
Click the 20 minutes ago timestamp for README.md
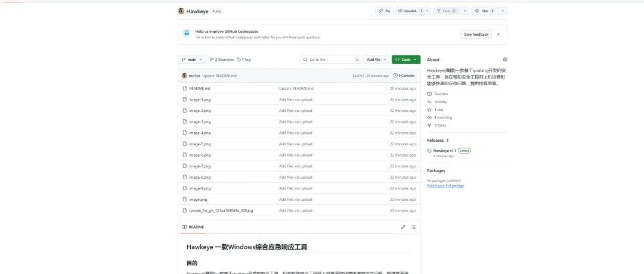[x=402, y=89]
